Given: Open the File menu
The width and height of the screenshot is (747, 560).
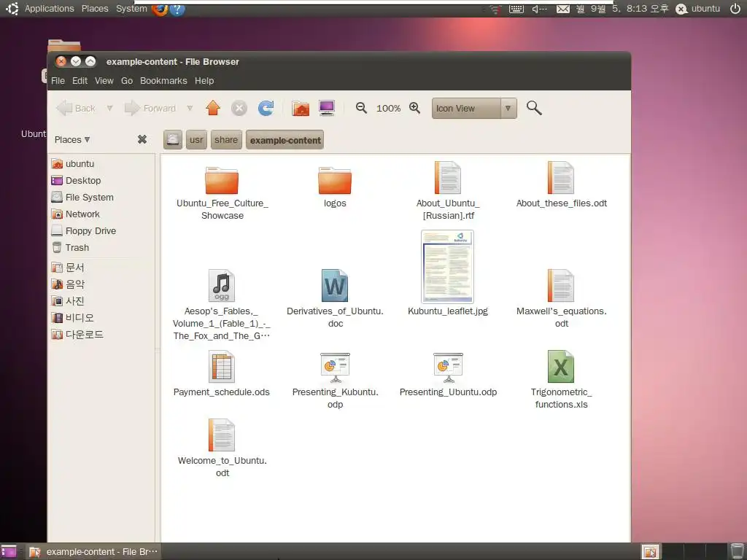Looking at the screenshot, I should 58,80.
